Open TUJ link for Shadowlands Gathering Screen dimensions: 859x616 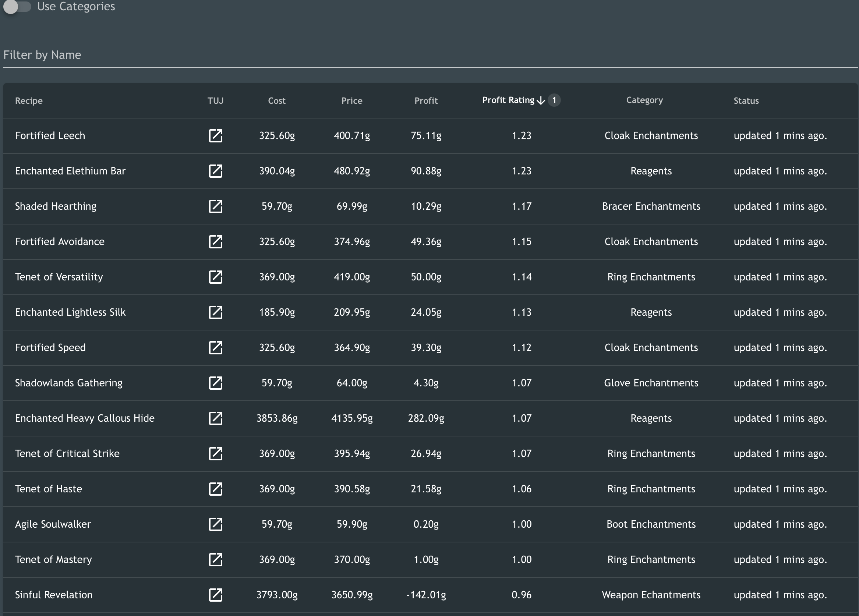216,383
